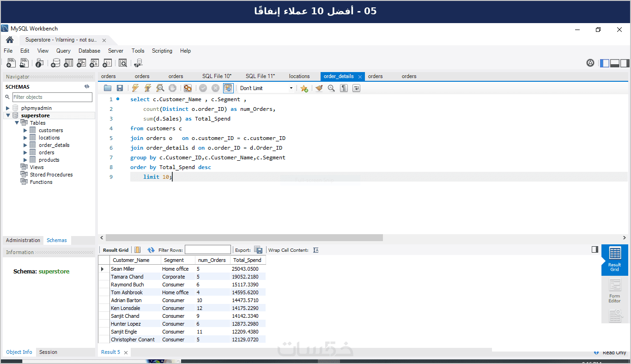Switch to Administration tab
This screenshot has height=364, width=631.
[23, 240]
